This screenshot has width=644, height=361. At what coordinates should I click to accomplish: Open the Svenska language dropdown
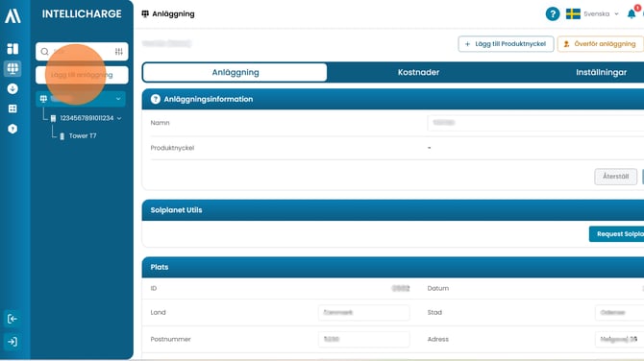(x=601, y=14)
